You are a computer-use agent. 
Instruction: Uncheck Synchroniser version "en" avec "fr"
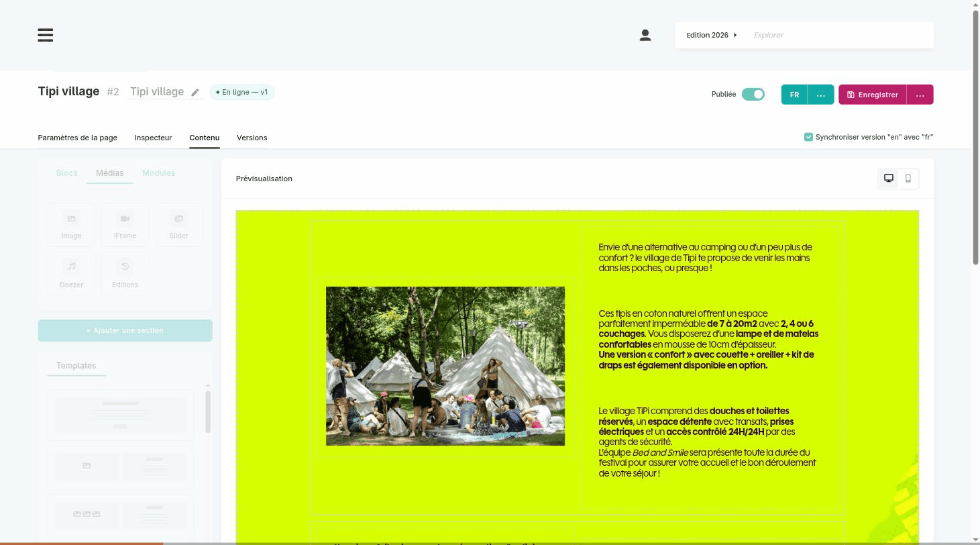coord(808,137)
